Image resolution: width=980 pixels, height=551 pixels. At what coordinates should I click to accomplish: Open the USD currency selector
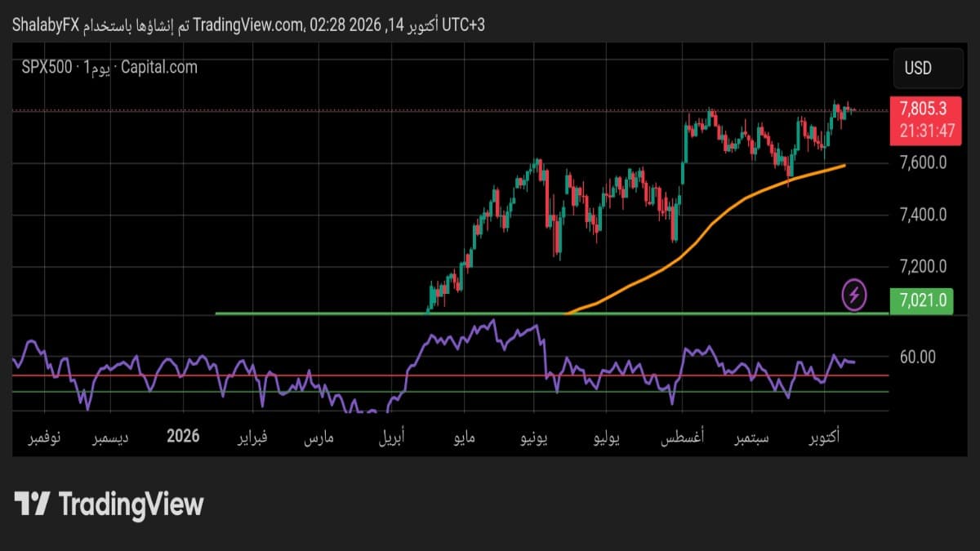point(928,69)
